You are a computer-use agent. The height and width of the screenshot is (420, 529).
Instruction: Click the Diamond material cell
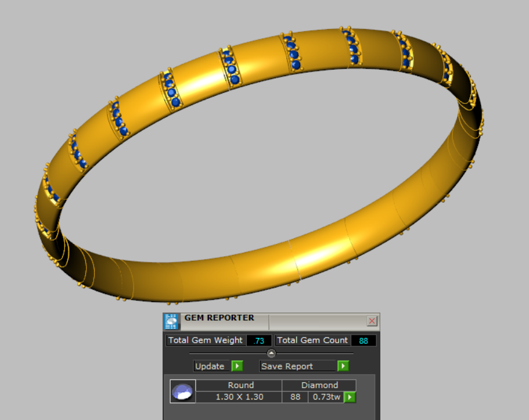click(319, 385)
